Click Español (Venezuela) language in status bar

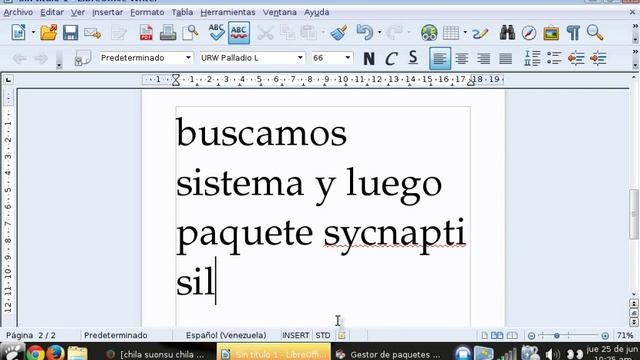click(x=226, y=335)
